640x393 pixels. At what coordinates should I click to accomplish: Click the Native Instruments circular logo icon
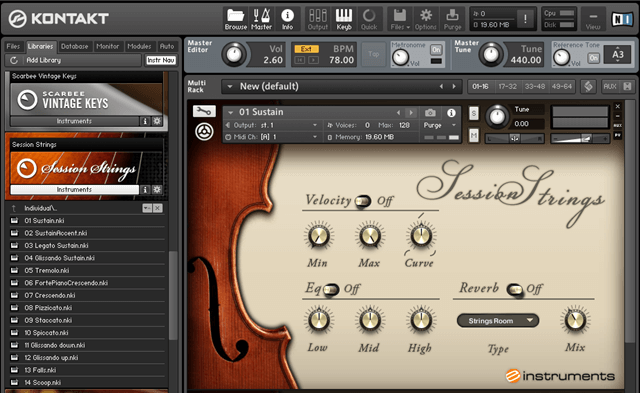coord(204,132)
